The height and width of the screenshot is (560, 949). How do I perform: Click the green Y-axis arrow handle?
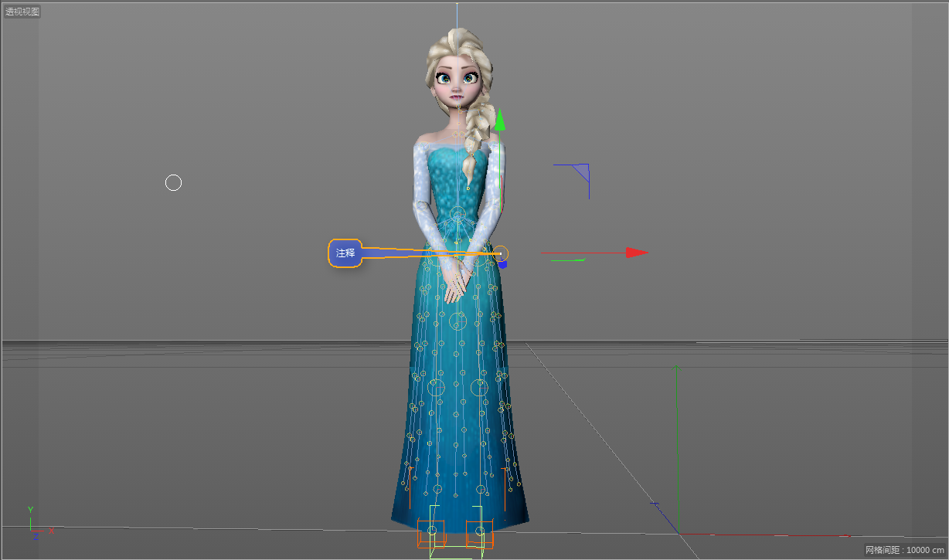coord(500,120)
